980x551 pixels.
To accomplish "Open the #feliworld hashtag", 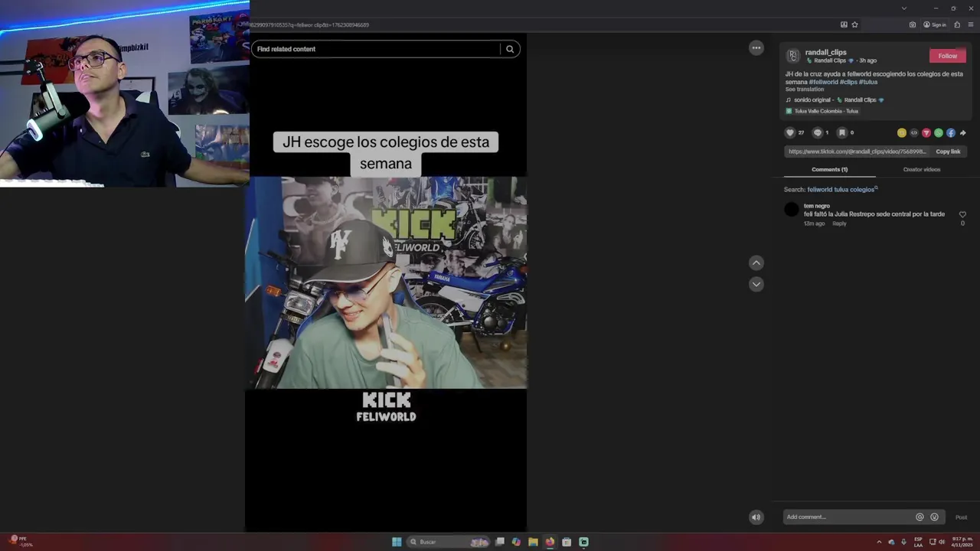I will point(823,82).
